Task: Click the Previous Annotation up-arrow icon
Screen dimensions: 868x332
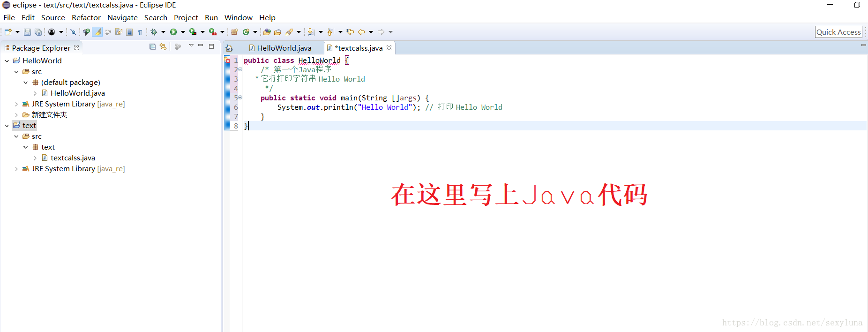Action: pyautogui.click(x=330, y=32)
